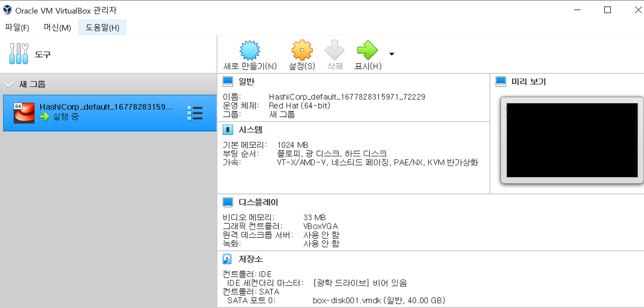Click the 도구 tools icon
This screenshot has height=308, width=644.
click(x=19, y=54)
